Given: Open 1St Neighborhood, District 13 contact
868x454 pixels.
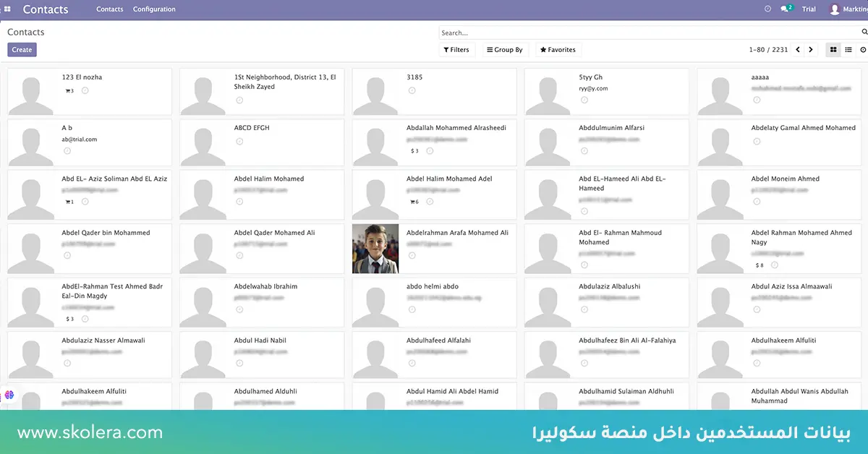Looking at the screenshot, I should click(262, 92).
